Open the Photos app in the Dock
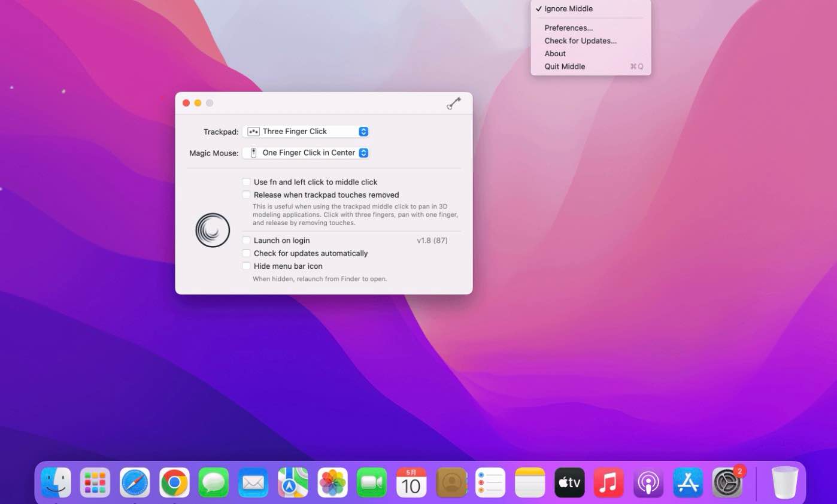Image resolution: width=837 pixels, height=504 pixels. (332, 482)
